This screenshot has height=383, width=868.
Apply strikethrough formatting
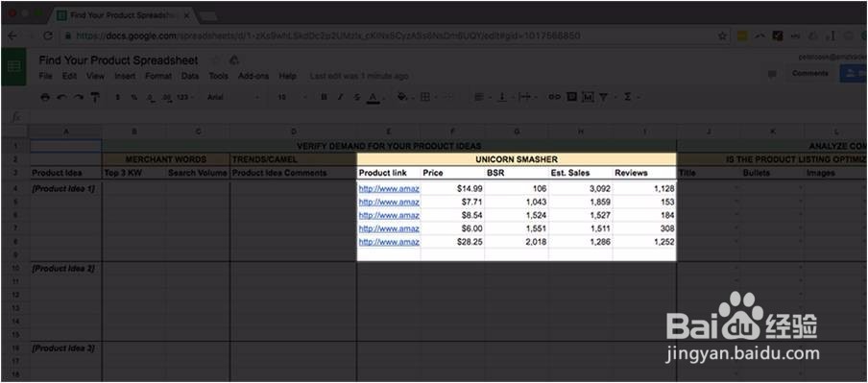pos(357,97)
